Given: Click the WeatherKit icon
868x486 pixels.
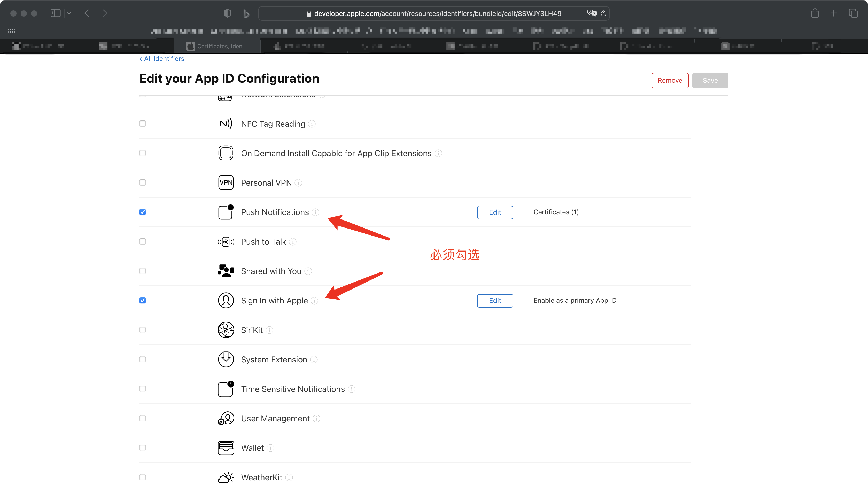Looking at the screenshot, I should click(x=226, y=477).
